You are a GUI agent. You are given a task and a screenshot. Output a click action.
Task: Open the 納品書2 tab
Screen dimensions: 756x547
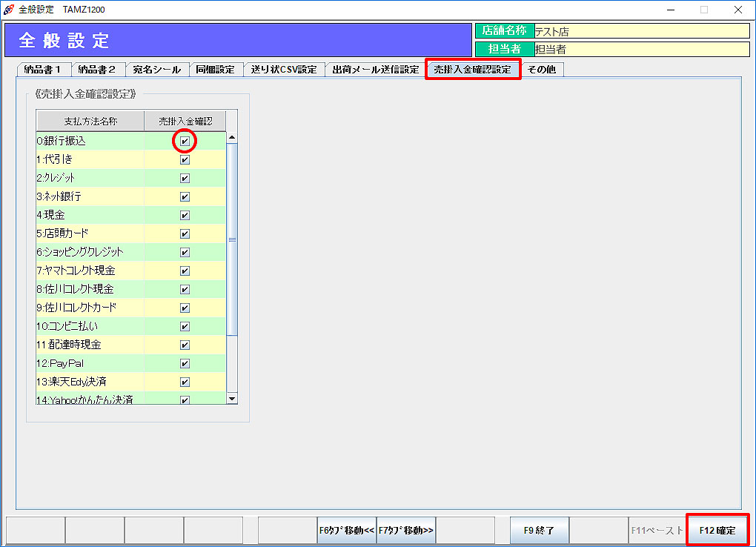tap(97, 70)
